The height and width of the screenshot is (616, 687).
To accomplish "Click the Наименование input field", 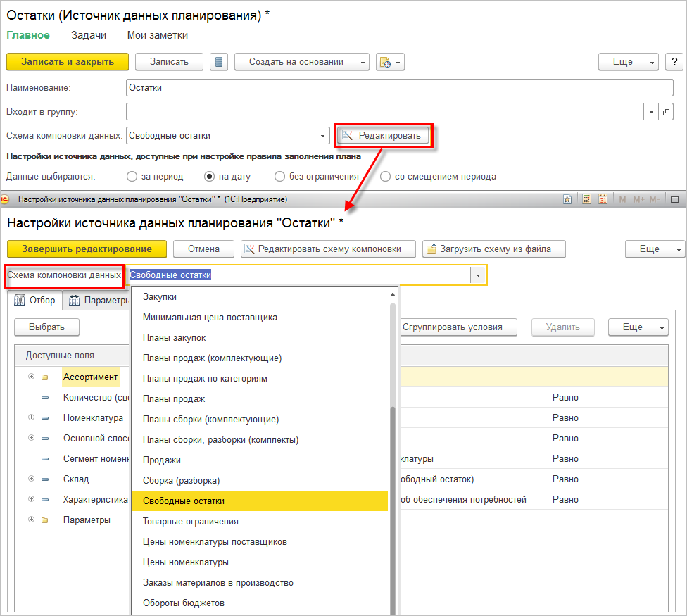I will (399, 87).
